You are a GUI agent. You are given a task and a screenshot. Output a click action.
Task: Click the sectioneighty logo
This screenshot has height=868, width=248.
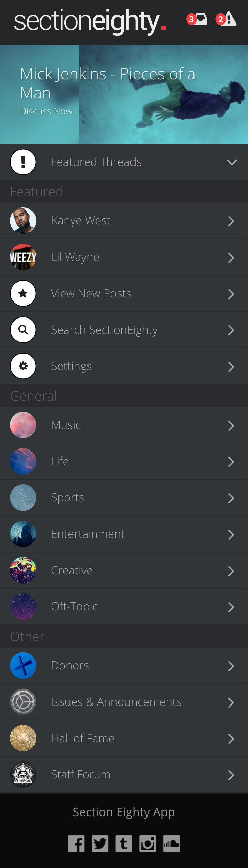pos(90,22)
